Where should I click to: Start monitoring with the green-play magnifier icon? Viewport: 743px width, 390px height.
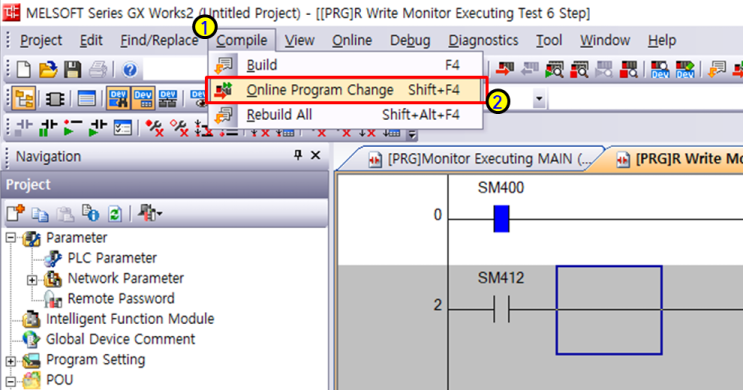554,70
